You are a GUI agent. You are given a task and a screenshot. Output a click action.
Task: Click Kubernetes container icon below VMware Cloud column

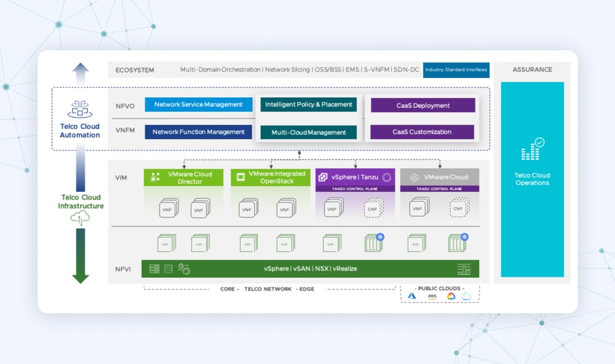tap(458, 243)
